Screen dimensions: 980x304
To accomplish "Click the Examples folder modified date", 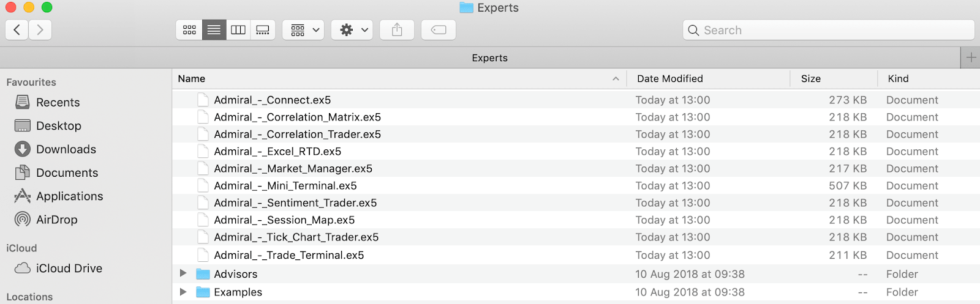I will tap(690, 292).
